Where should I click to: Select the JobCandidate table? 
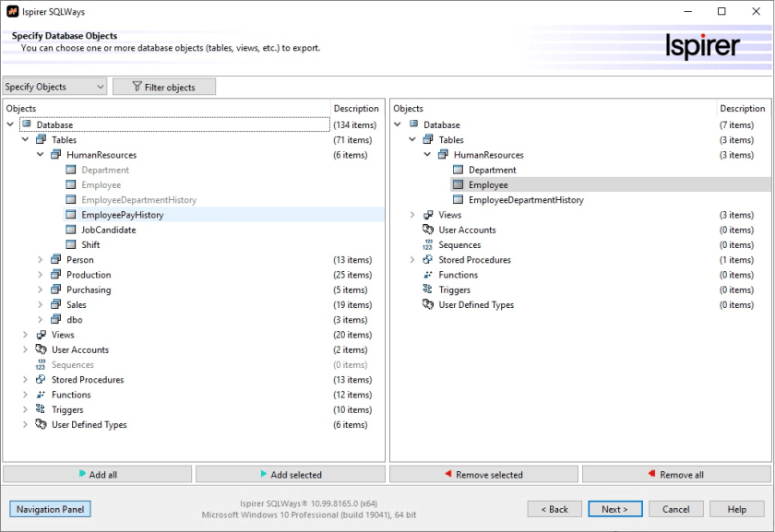click(108, 230)
